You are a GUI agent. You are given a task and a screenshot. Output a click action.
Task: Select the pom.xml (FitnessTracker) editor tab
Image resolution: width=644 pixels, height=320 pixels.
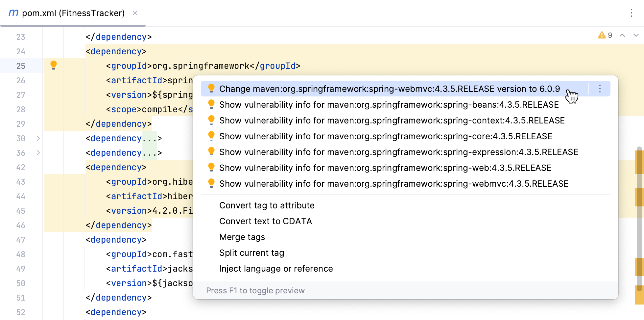(73, 13)
